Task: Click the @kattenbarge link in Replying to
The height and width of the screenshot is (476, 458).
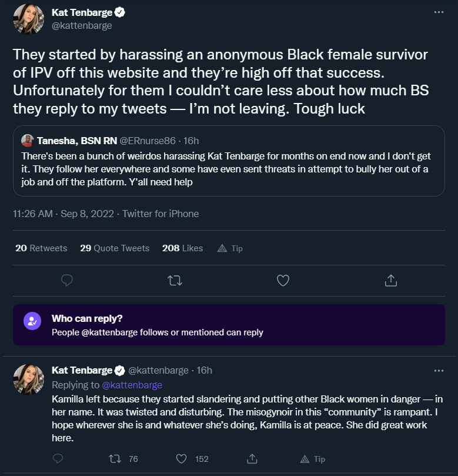Action: [132, 385]
